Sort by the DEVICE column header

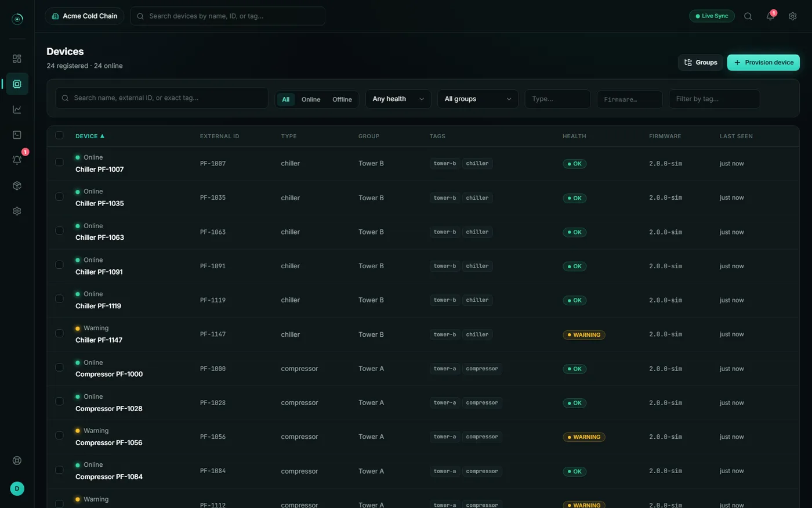click(x=90, y=136)
